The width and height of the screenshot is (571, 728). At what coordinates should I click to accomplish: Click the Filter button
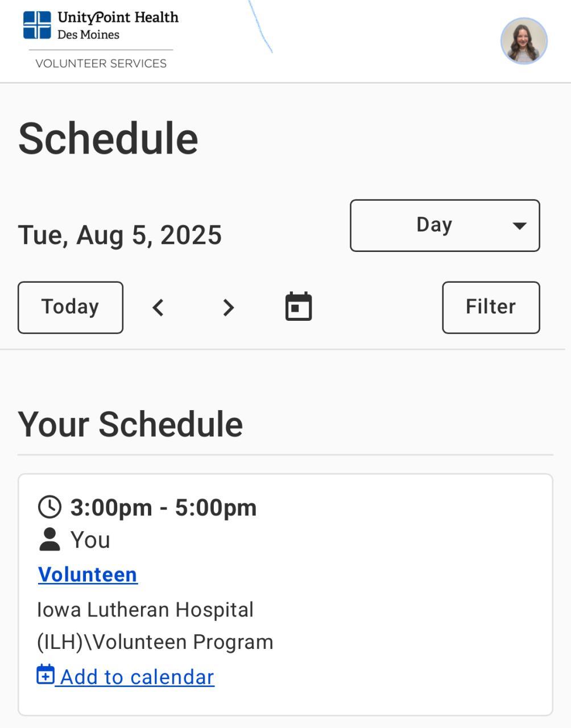tap(491, 307)
